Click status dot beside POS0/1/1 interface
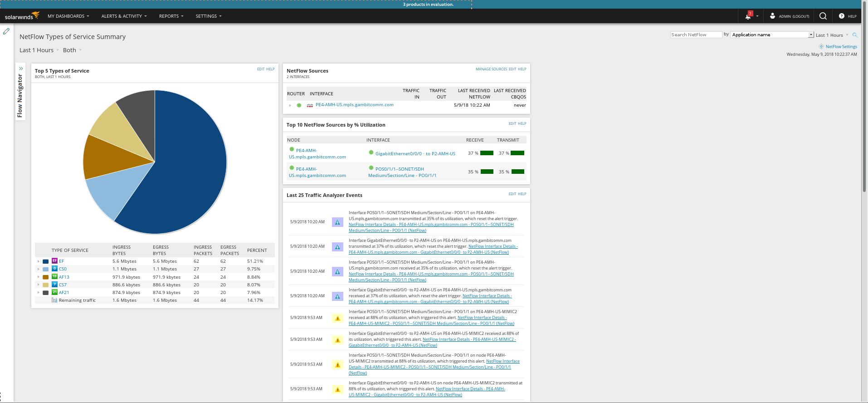 [x=371, y=168]
